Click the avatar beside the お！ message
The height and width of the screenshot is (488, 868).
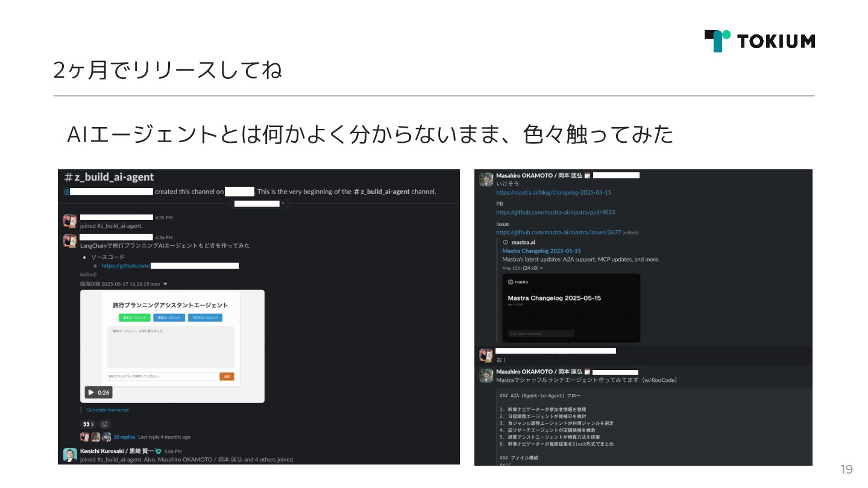[486, 355]
